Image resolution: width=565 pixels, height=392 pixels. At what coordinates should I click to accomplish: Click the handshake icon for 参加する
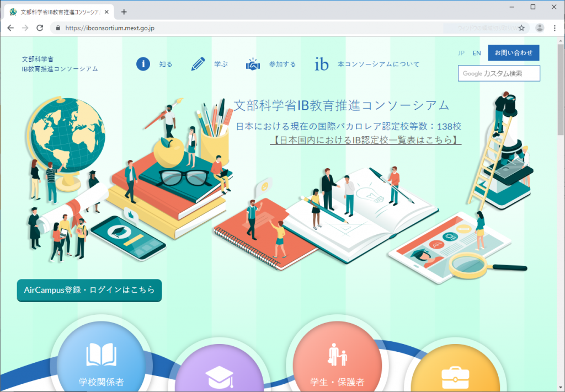click(253, 64)
